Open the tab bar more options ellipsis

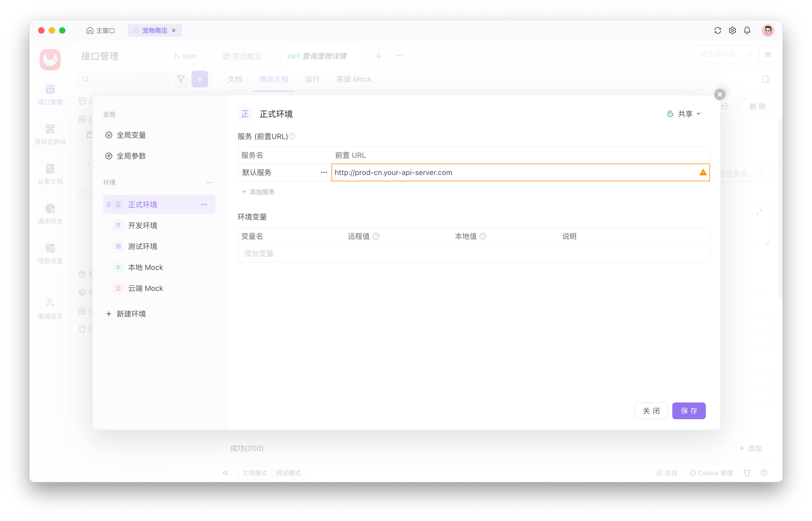[x=400, y=56]
